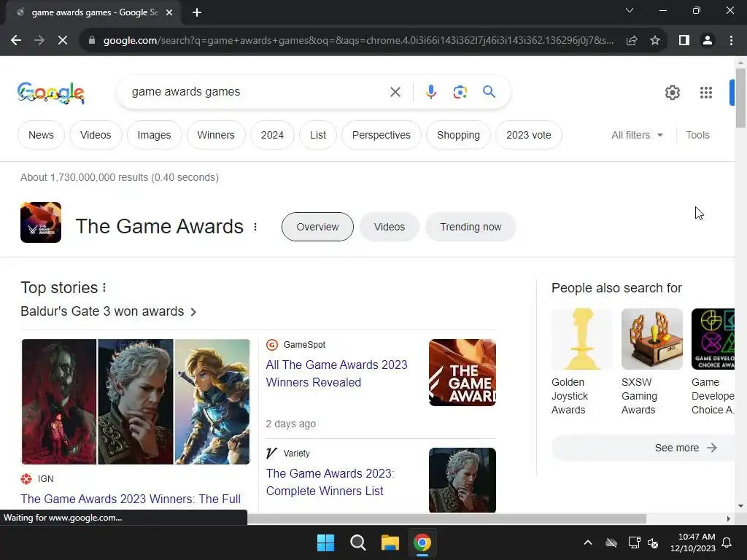This screenshot has height=560, width=747.
Task: Open a new browser tab
Action: coord(197,12)
